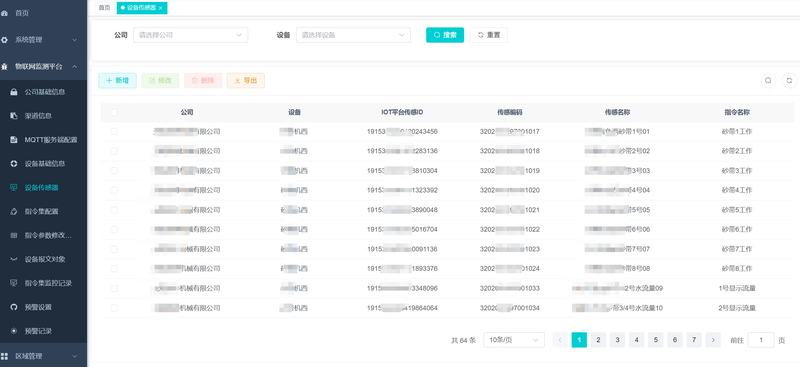Check the row for 砂带4工作

point(114,190)
